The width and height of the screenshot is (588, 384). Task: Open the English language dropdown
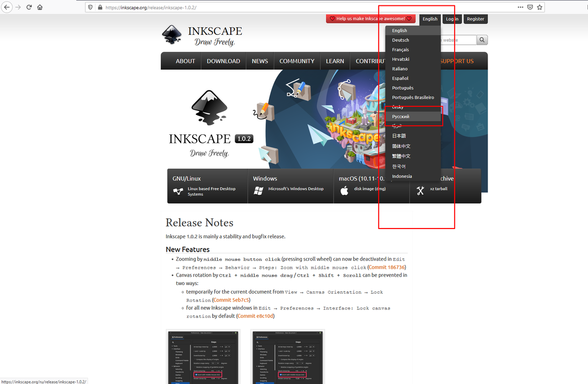point(430,19)
